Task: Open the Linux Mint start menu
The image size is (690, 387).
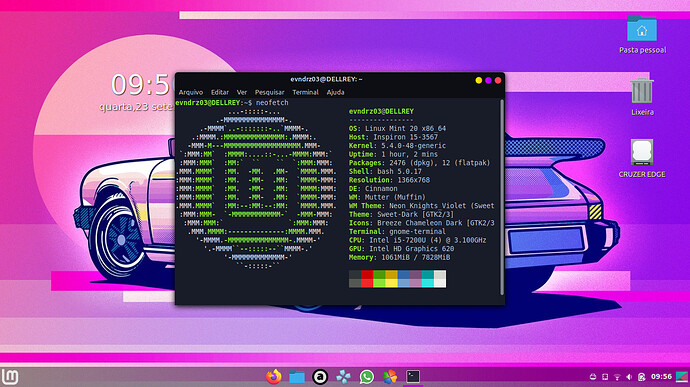Action: tap(10, 377)
